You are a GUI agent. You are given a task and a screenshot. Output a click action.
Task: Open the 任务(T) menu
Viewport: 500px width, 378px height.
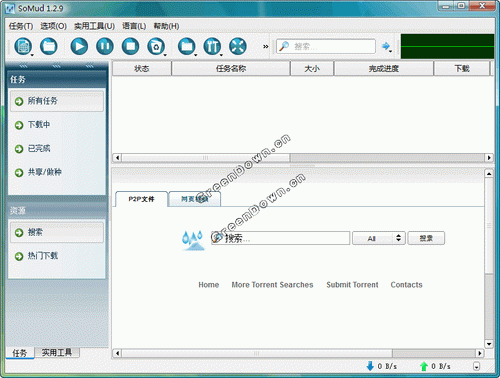21,26
